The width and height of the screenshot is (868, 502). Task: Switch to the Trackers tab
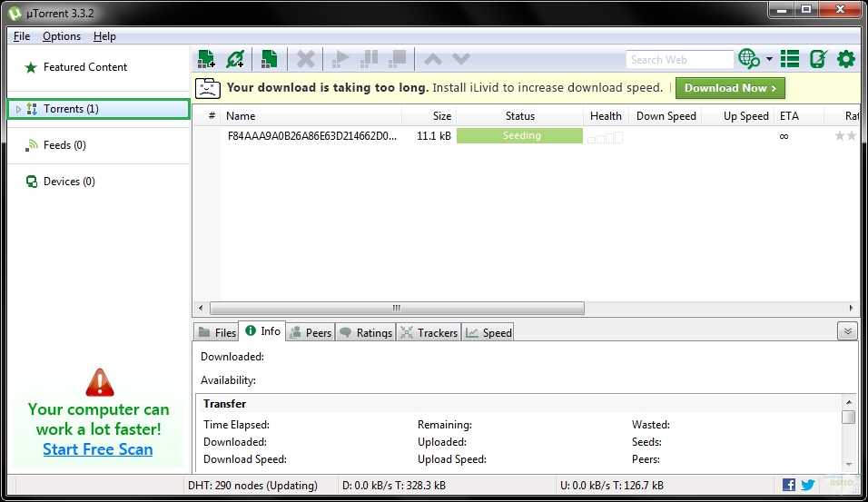[429, 332]
